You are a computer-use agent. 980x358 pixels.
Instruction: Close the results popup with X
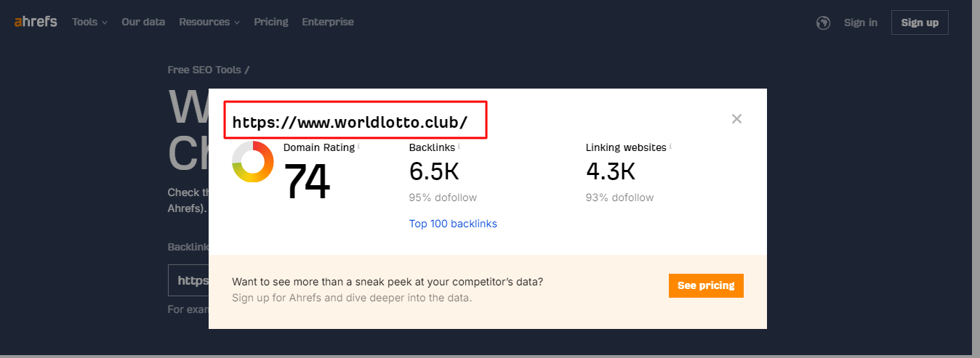pos(736,119)
